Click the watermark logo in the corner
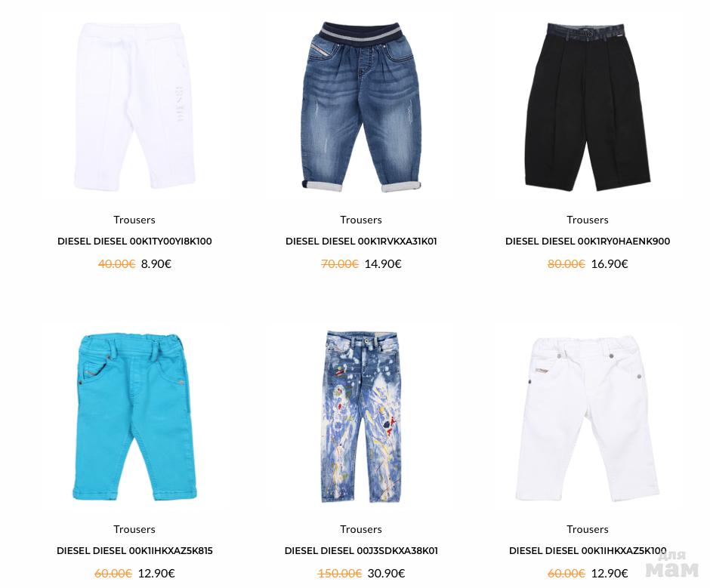The image size is (710, 588). (x=672, y=564)
